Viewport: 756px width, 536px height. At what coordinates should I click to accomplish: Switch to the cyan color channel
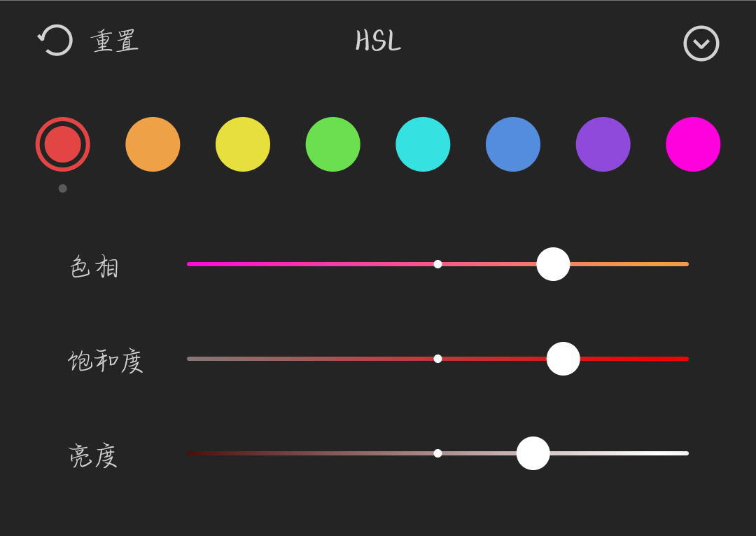(423, 144)
